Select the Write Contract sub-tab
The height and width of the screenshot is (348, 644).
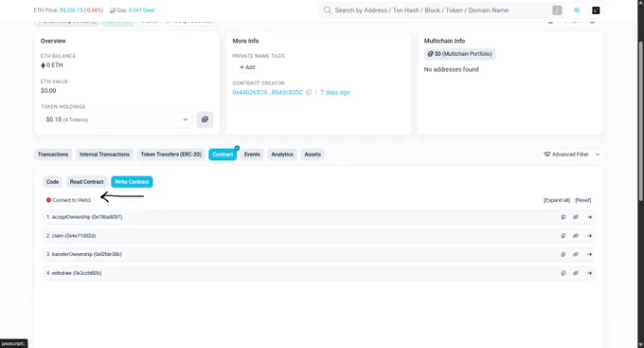click(x=132, y=182)
